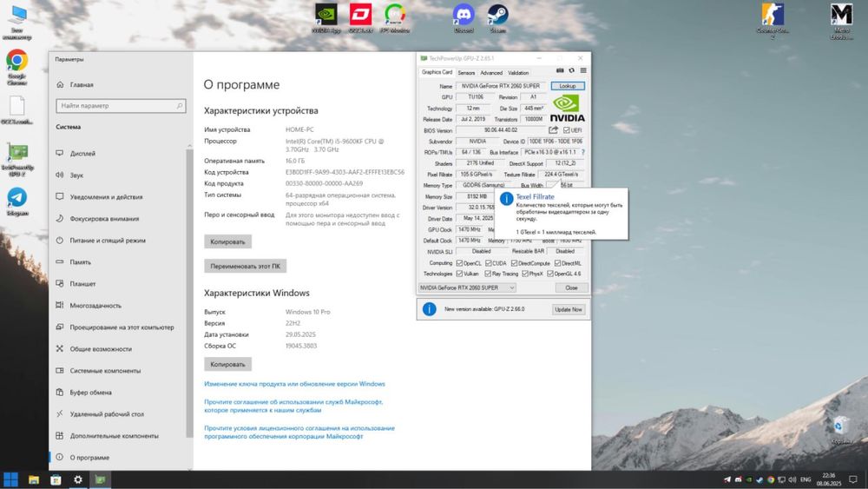This screenshot has height=489, width=868.
Task: Launch the FPS Monitor desktop shortcut
Action: 395,18
